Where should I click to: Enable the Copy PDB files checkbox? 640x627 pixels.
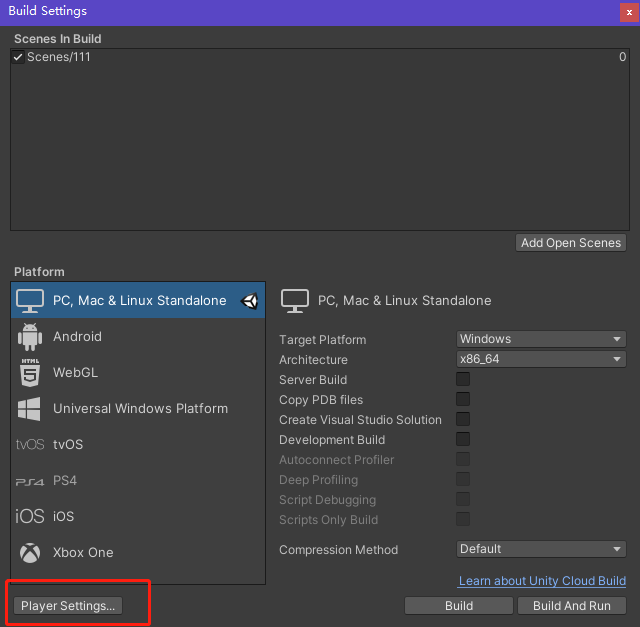click(x=463, y=399)
